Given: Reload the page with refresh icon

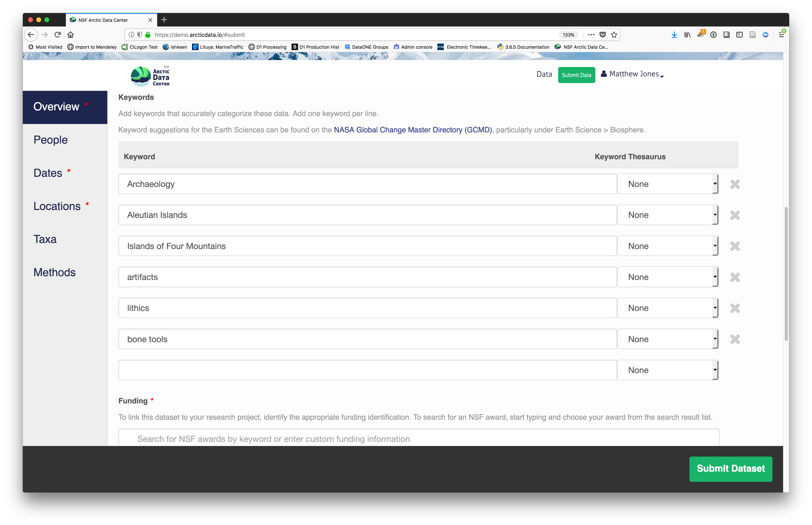Looking at the screenshot, I should [x=57, y=35].
